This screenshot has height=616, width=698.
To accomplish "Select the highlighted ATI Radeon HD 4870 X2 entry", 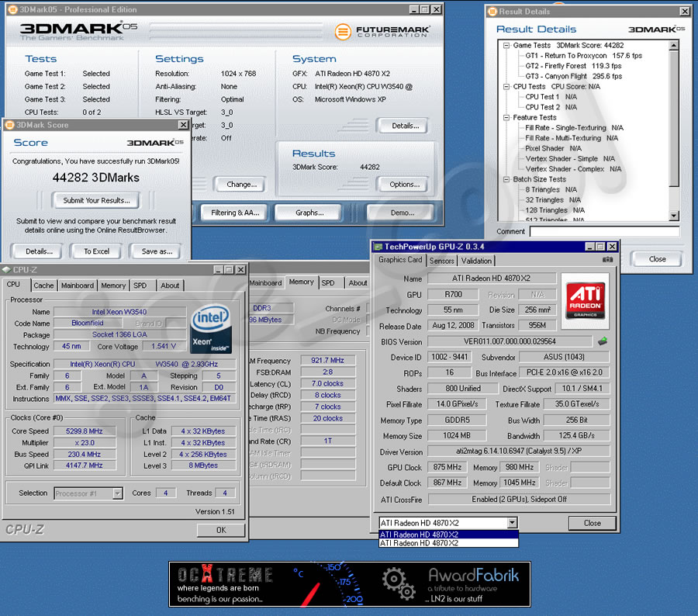I will pos(448,535).
